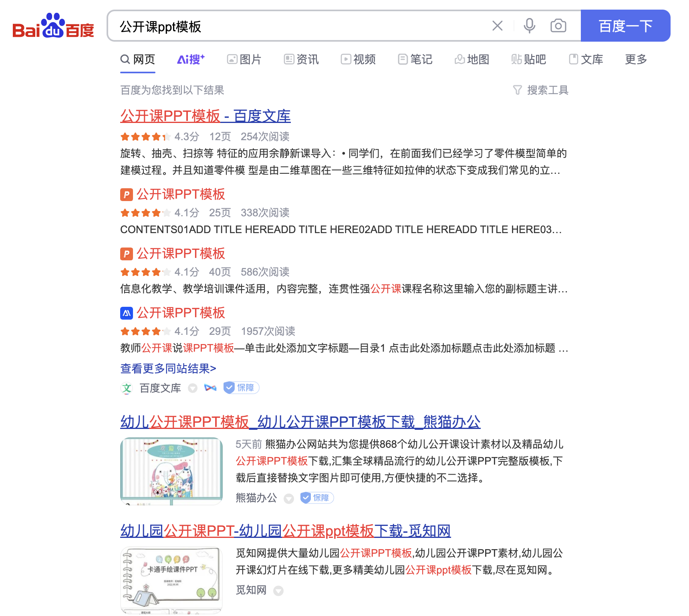689x616 pixels.
Task: Start voice search with the microphone icon
Action: pyautogui.click(x=529, y=26)
